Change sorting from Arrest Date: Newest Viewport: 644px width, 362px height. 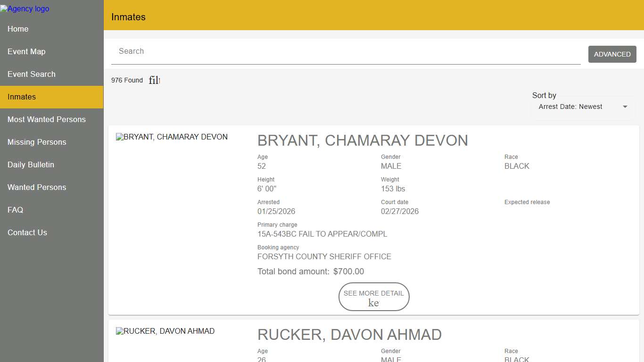[570, 107]
